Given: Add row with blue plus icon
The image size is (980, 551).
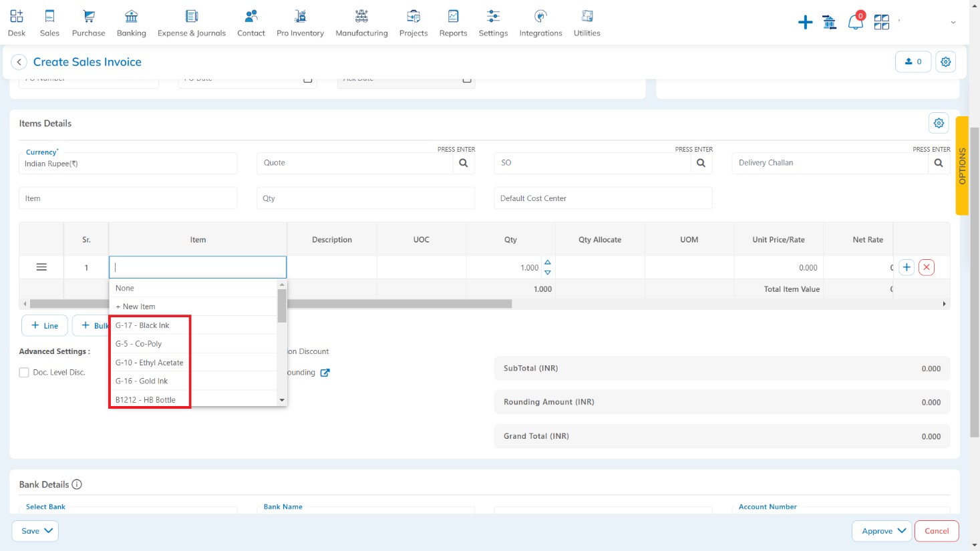Looking at the screenshot, I should tap(907, 267).
